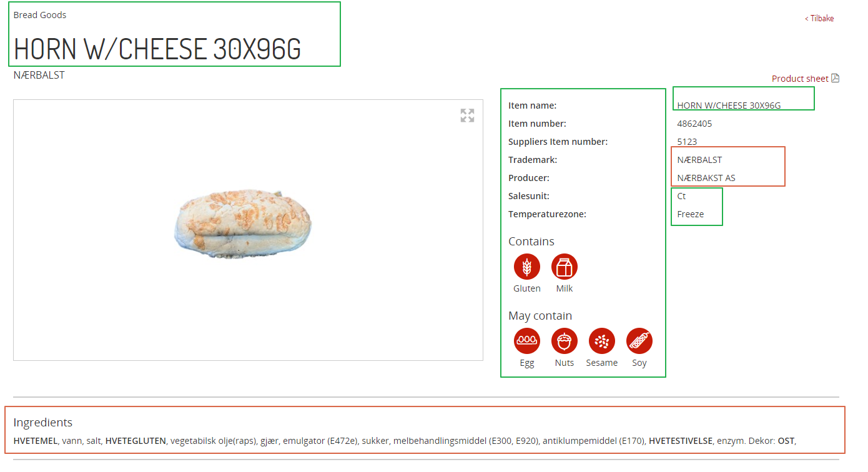Click the Sesame allergen icon

pyautogui.click(x=602, y=342)
